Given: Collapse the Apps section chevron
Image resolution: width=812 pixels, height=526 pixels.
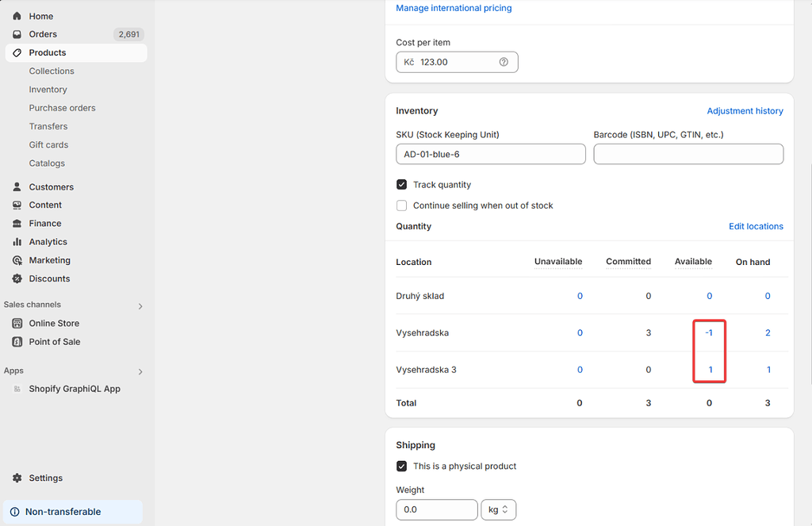Looking at the screenshot, I should [x=140, y=371].
